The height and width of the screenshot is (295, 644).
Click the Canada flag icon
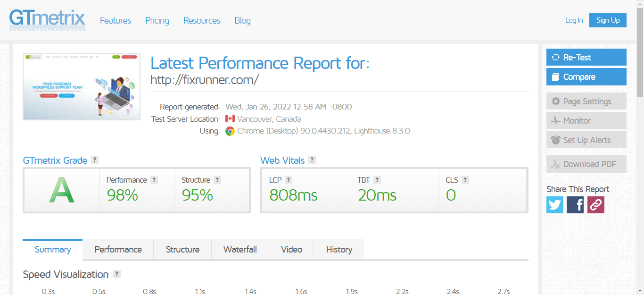(230, 118)
